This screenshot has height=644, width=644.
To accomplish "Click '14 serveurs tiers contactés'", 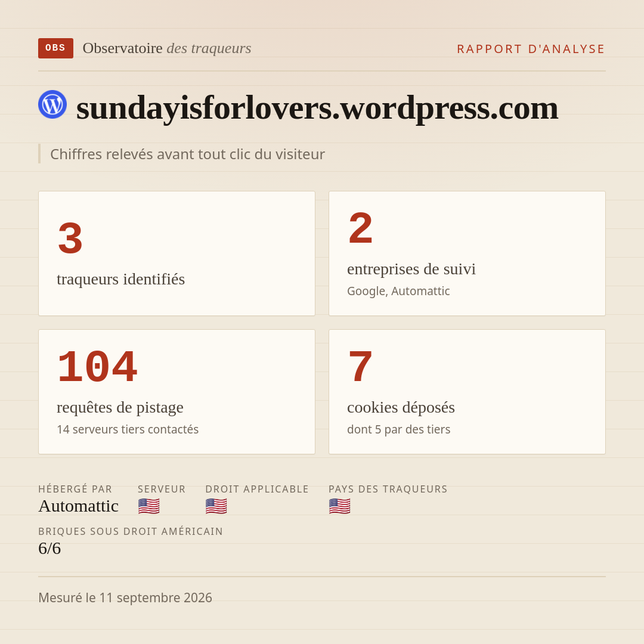I will 128,429.
